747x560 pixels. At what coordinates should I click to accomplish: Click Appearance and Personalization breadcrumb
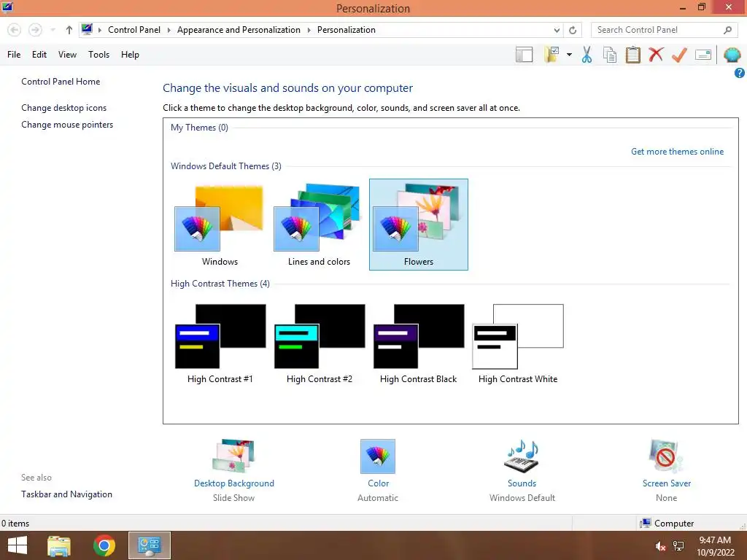point(239,29)
